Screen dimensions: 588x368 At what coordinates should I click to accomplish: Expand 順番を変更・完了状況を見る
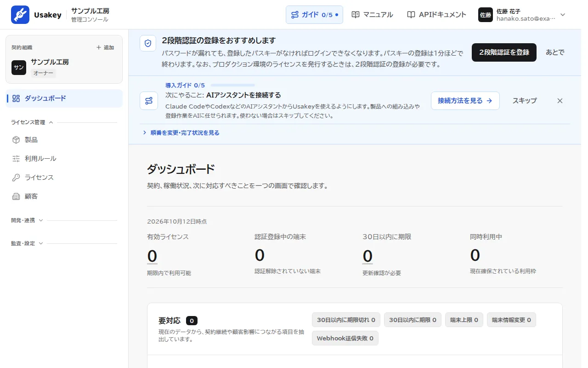(181, 133)
